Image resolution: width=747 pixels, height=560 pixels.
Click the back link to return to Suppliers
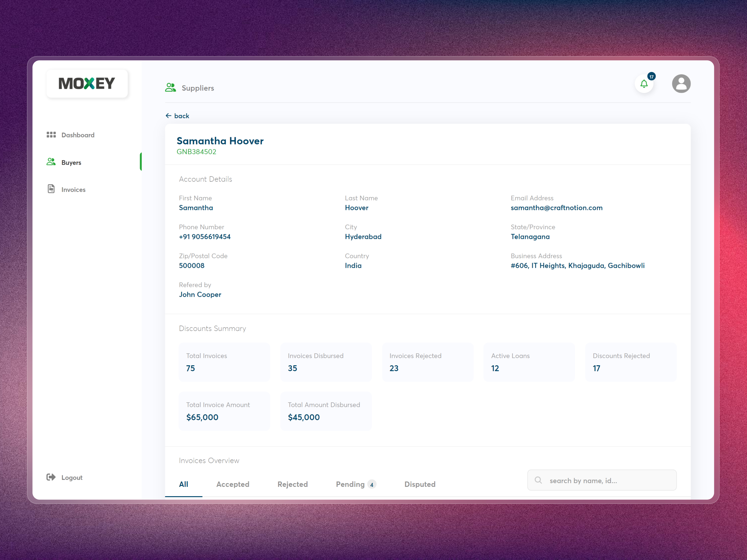click(178, 115)
